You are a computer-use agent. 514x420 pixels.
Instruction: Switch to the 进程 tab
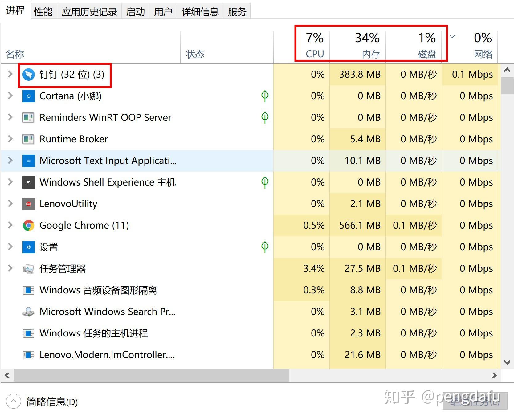15,10
